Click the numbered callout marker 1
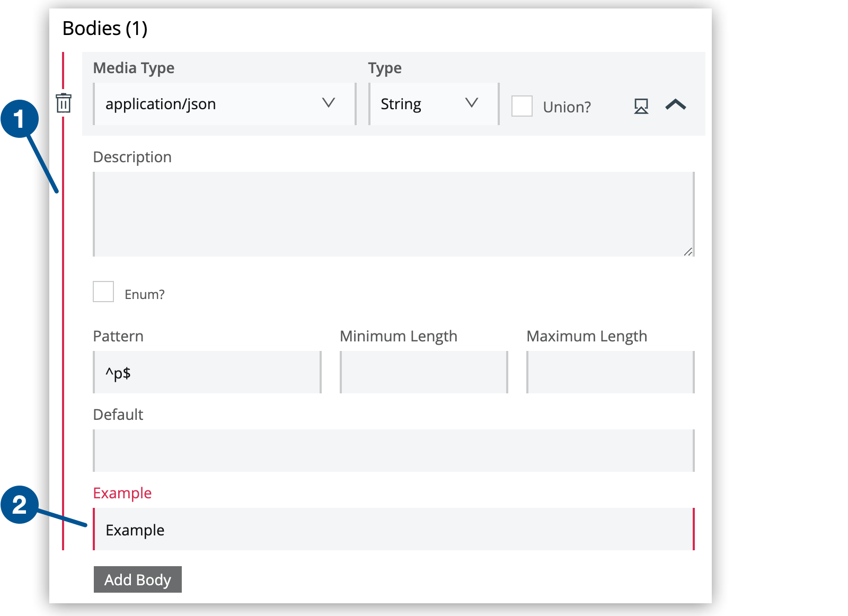848x616 pixels. [20, 119]
